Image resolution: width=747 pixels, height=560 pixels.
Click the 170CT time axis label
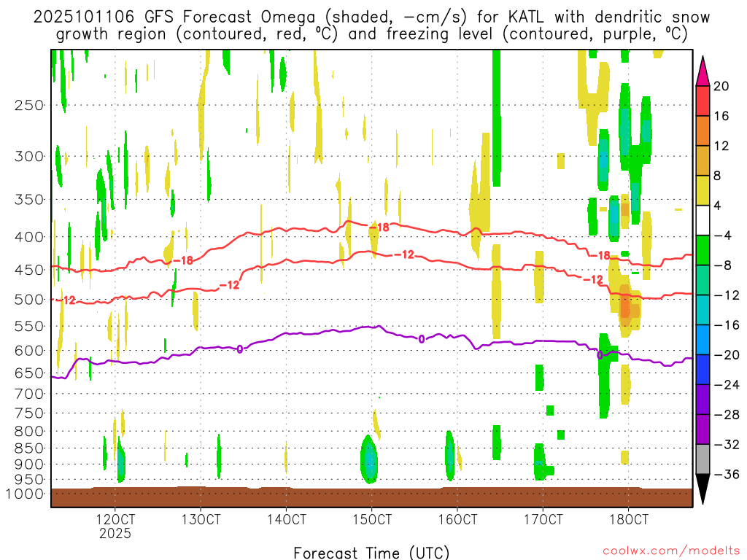(543, 519)
